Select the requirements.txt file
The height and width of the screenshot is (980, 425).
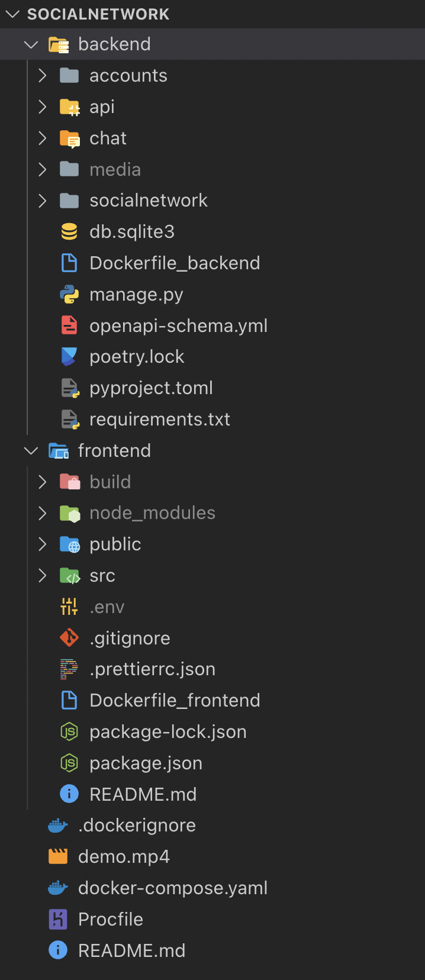(x=160, y=419)
